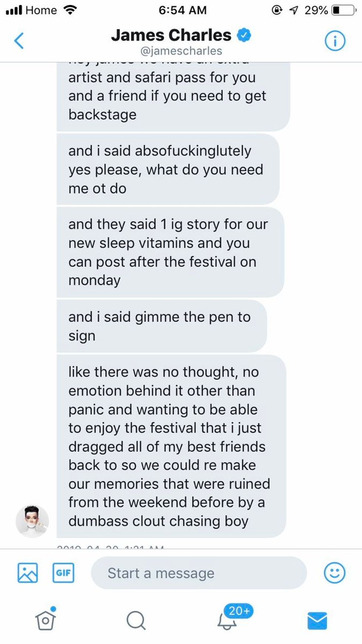Open conversation info circle icon
362x644 pixels.
(335, 41)
